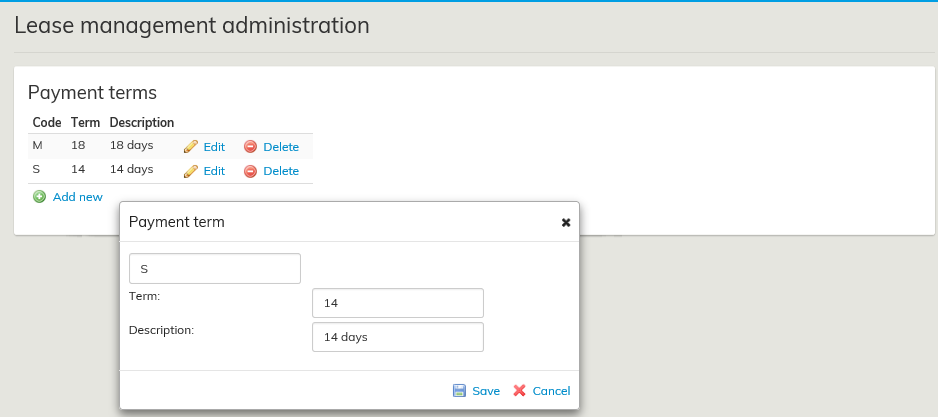Click the Add new link
Viewport: 938px width, 417px height.
click(77, 197)
